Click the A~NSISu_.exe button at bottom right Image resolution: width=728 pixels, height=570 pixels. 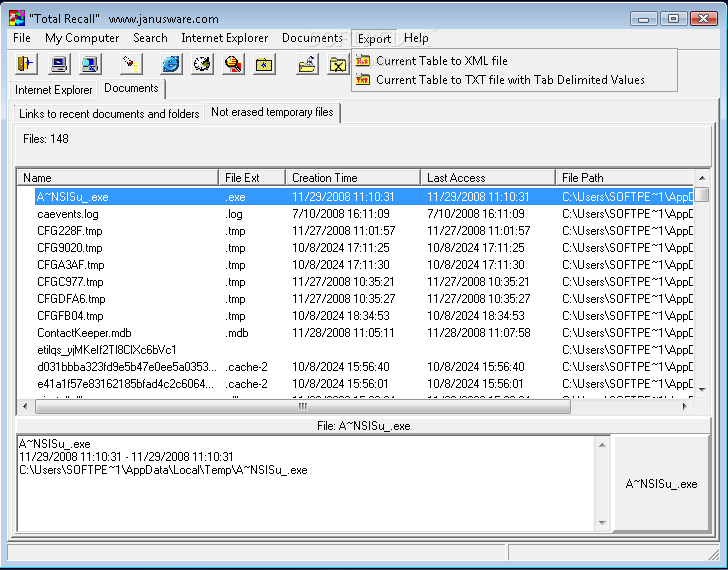662,484
